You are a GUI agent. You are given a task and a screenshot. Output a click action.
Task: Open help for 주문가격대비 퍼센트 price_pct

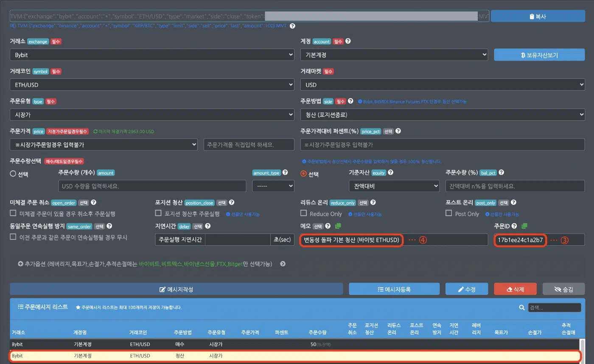(398, 131)
